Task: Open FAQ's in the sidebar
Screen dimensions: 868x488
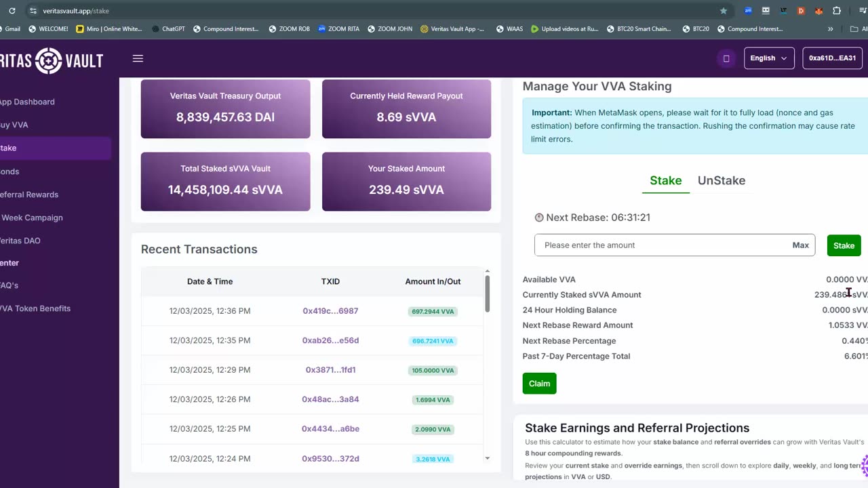Action: point(9,285)
